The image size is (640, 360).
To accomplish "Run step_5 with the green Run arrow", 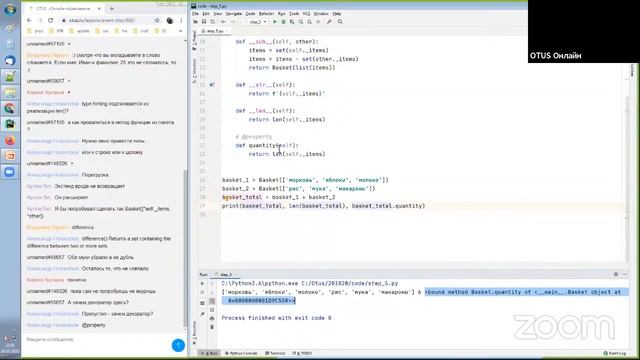I will point(275,22).
